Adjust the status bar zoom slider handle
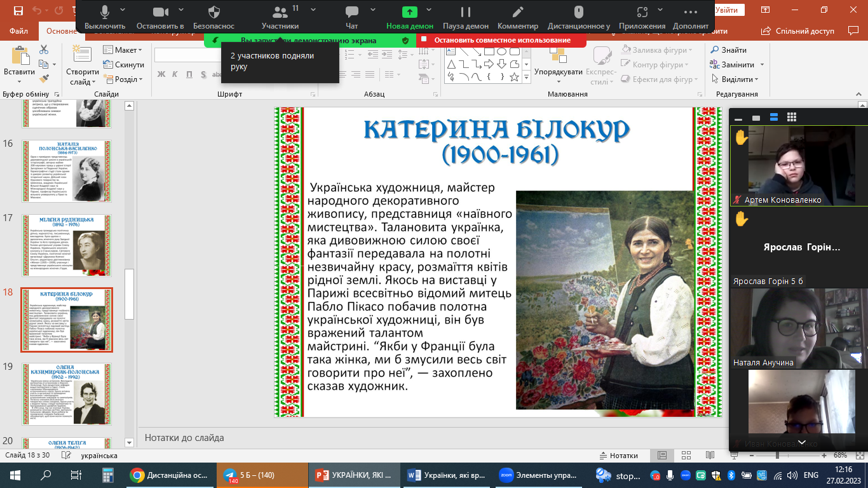Screen dimensions: 868x488 pos(777,456)
